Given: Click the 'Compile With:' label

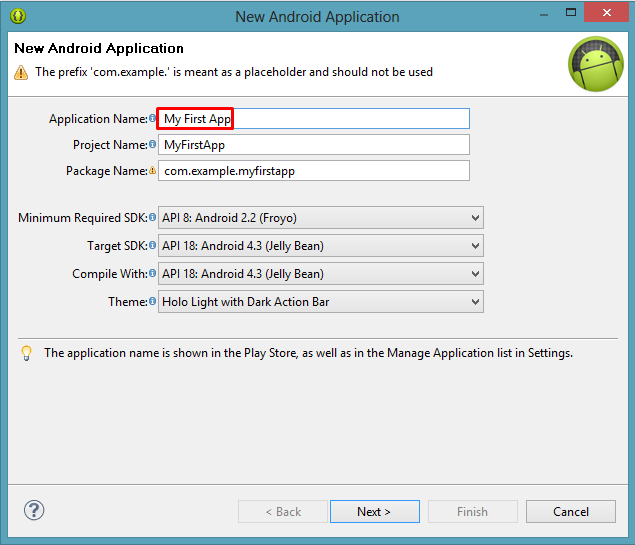Looking at the screenshot, I should tap(110, 274).
